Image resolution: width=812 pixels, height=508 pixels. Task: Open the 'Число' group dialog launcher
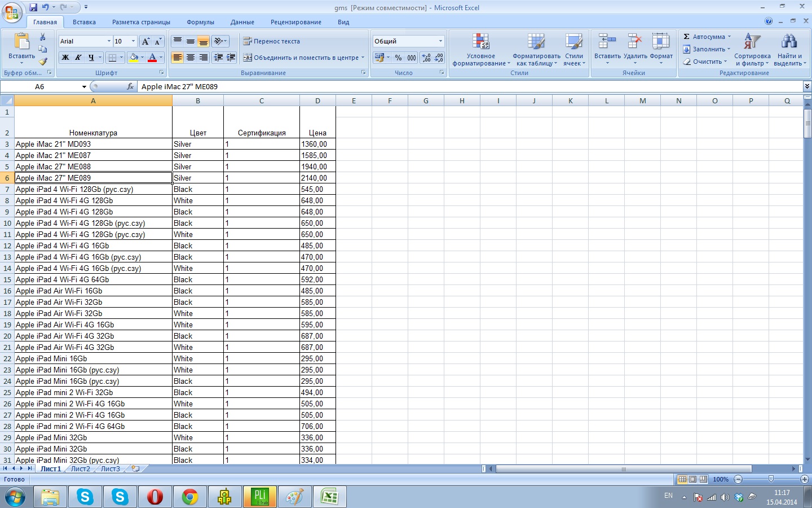442,73
